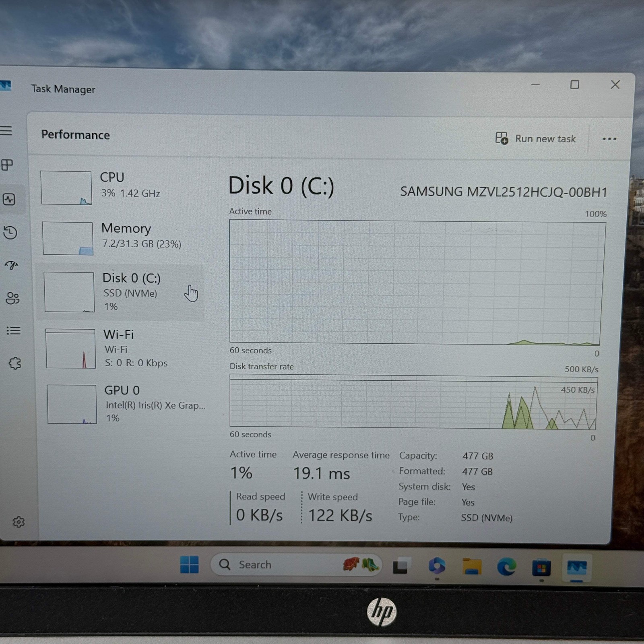Open Task View from taskbar
Image resolution: width=644 pixels, height=644 pixels.
[x=400, y=566]
